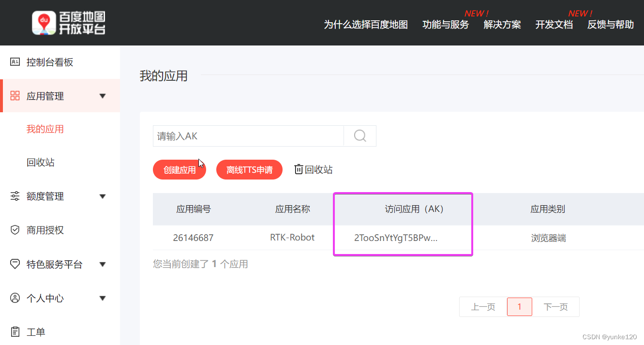
Task: Open 解决方案 in top navigation
Action: pyautogui.click(x=502, y=25)
